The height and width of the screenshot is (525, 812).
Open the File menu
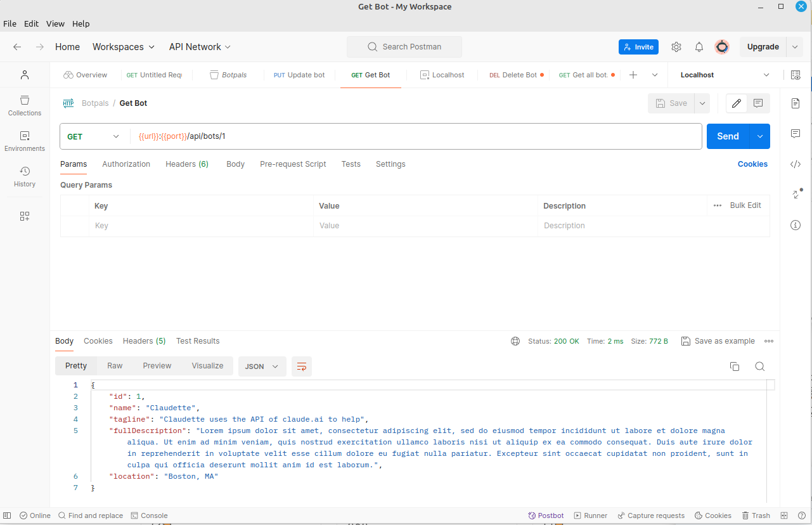[10, 23]
